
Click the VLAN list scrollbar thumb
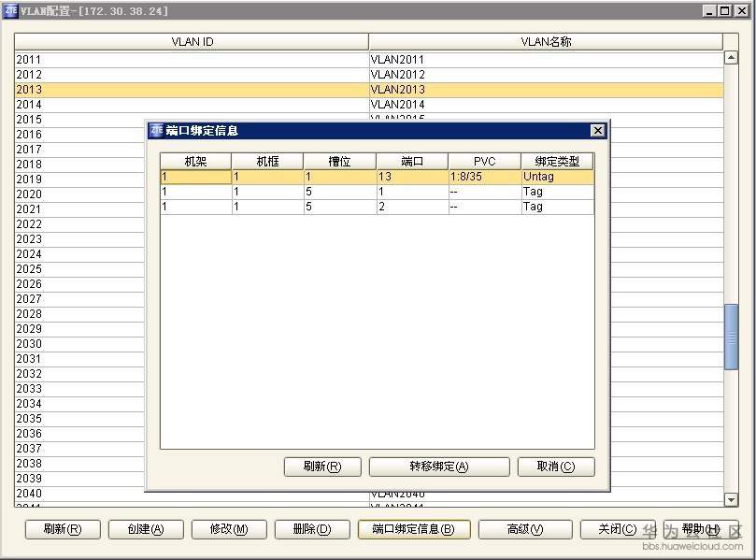tap(731, 337)
